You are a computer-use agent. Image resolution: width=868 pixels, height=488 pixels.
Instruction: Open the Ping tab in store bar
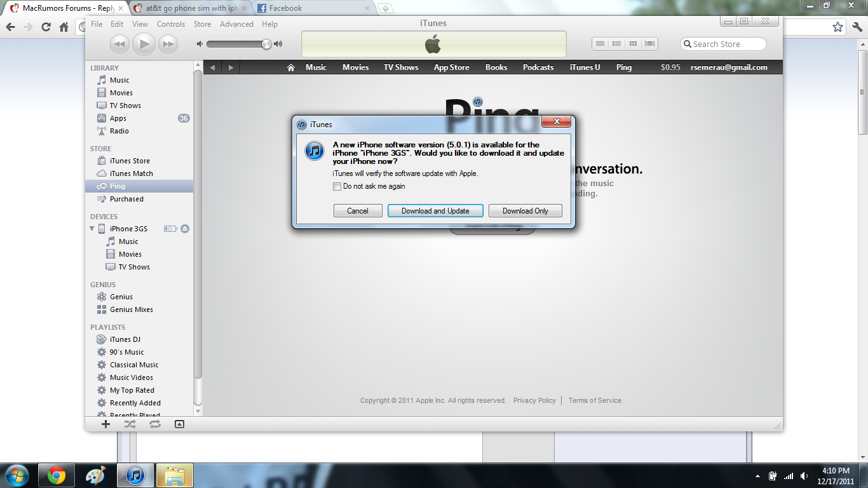[x=624, y=67]
